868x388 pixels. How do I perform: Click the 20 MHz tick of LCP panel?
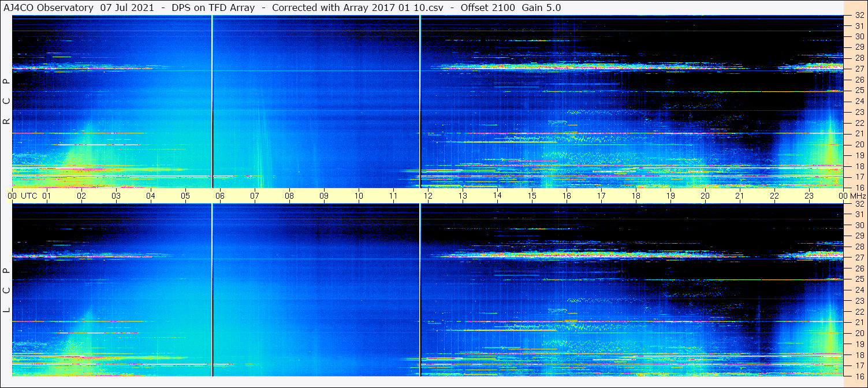859,333
